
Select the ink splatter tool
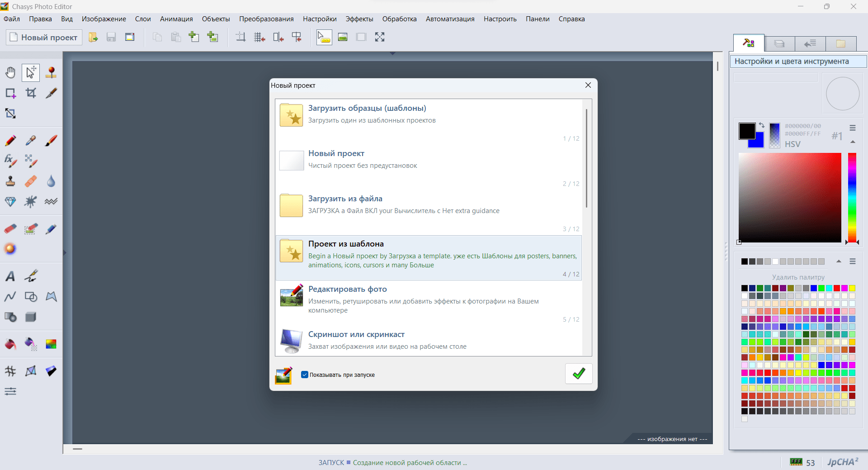pos(31,202)
